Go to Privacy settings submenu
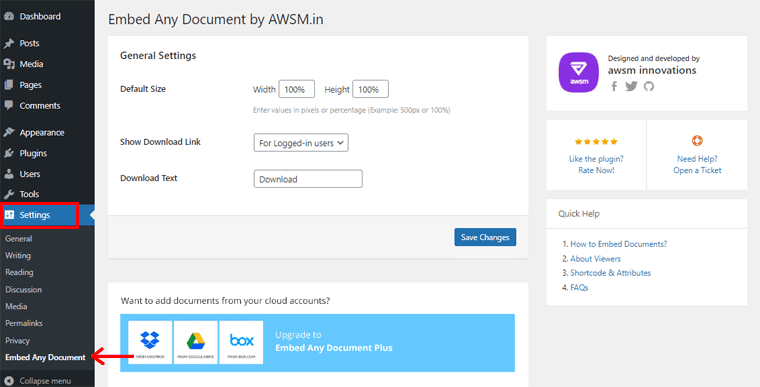The image size is (760, 387). click(x=17, y=340)
